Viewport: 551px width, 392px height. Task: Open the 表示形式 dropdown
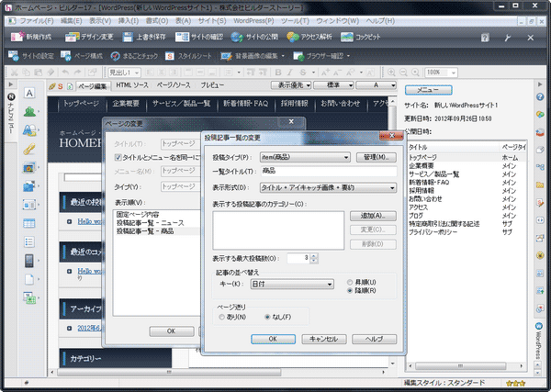pyautogui.click(x=328, y=187)
